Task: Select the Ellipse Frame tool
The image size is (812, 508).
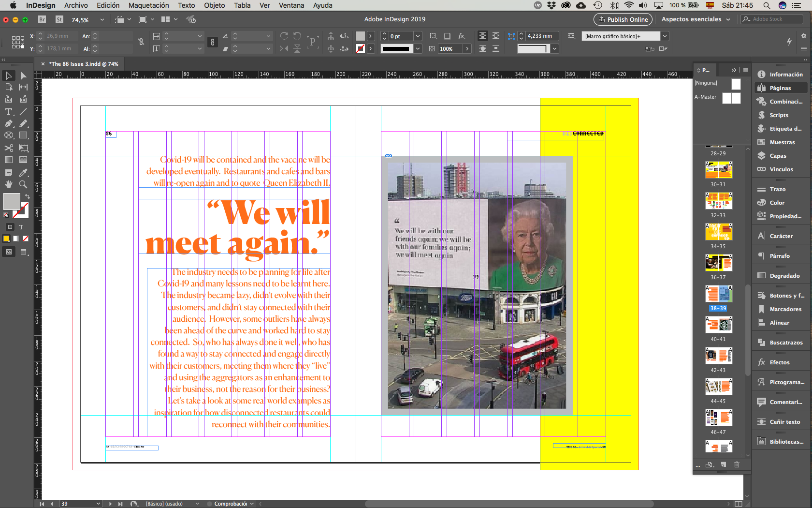Action: point(8,135)
